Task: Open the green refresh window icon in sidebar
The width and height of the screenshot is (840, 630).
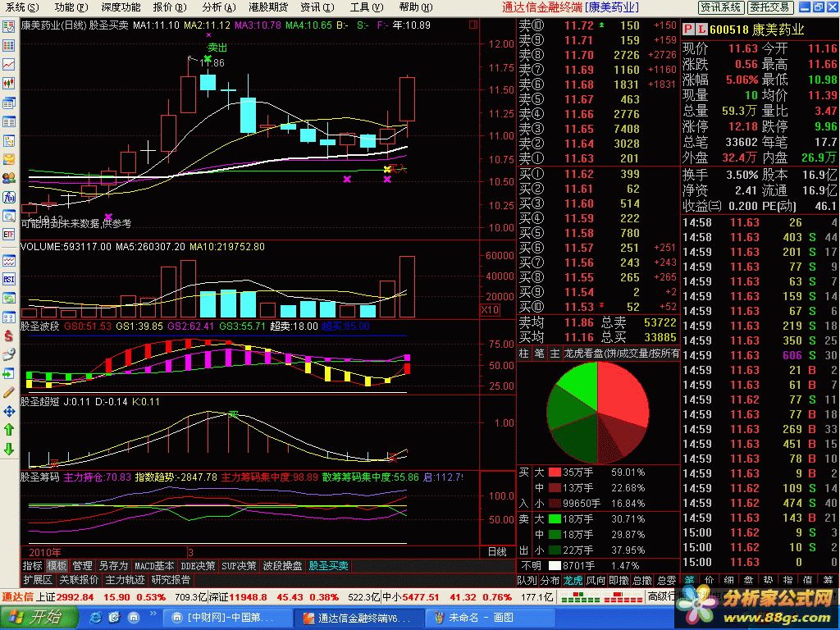Action: click(9, 299)
